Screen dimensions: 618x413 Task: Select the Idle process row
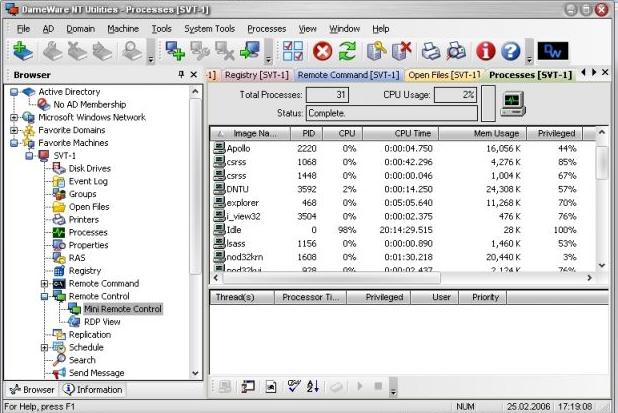point(402,230)
